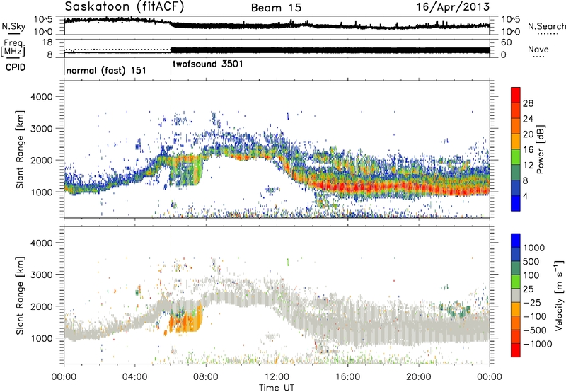Viewport: 566px width, 392px height.
Task: Click the 'CPID' row label
Action: 16,67
